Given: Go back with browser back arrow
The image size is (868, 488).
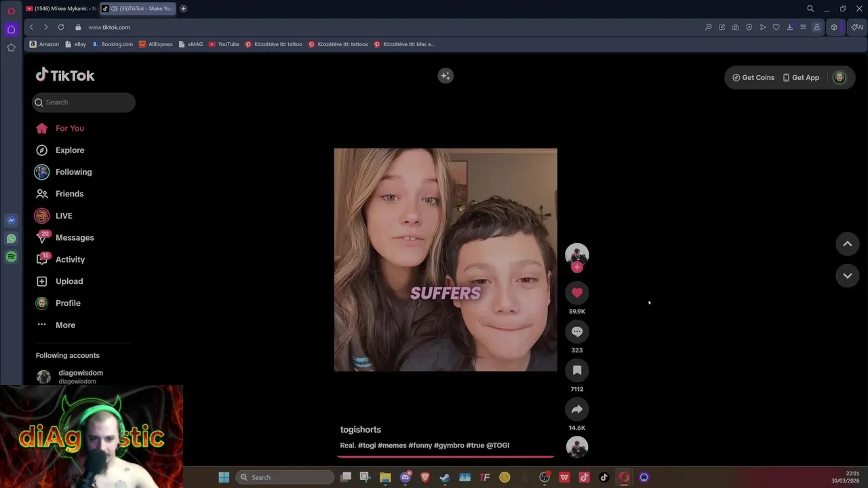Looking at the screenshot, I should tap(31, 27).
